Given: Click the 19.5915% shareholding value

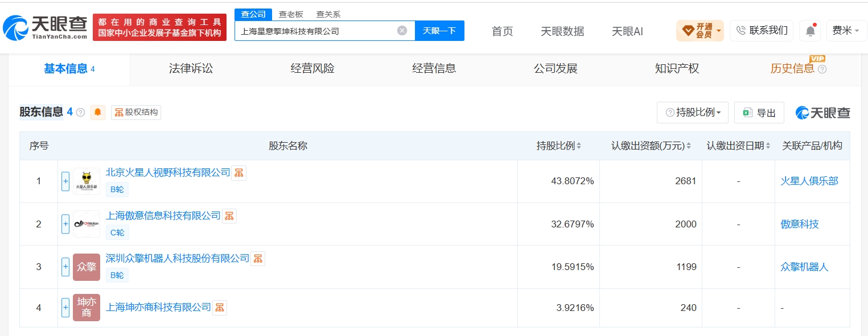Looking at the screenshot, I should [x=573, y=267].
